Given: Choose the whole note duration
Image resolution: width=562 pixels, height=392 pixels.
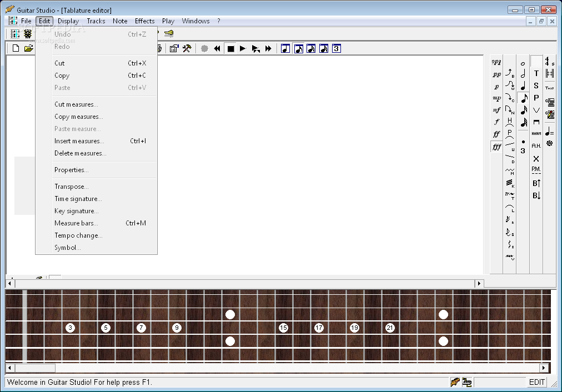Looking at the screenshot, I should (x=523, y=63).
